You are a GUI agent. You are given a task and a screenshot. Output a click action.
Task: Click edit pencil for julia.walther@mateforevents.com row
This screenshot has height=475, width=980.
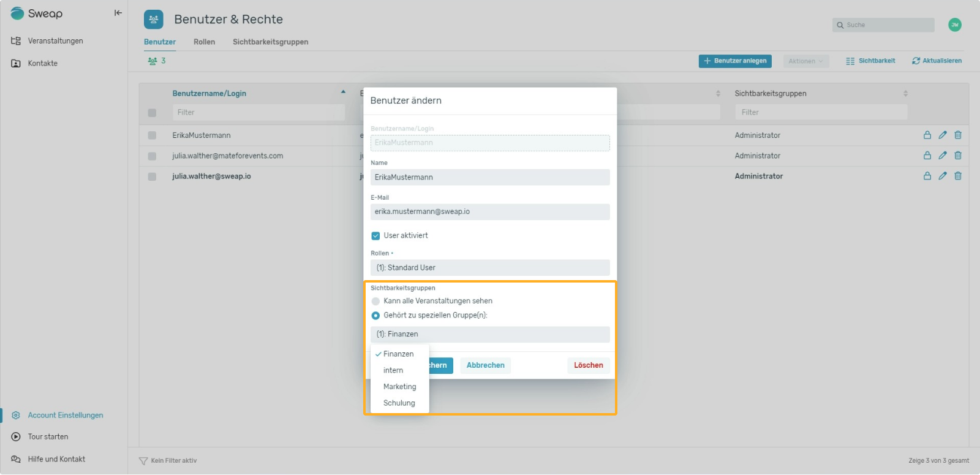point(943,156)
